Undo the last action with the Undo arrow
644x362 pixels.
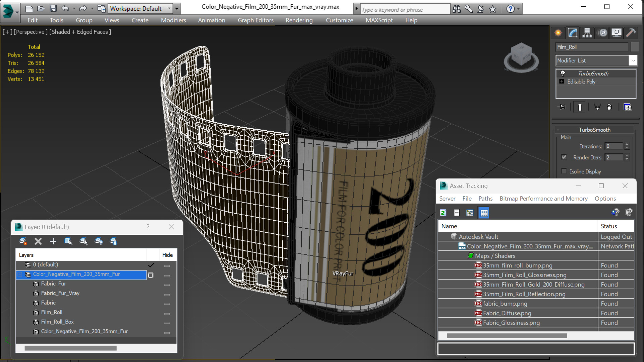click(65, 8)
